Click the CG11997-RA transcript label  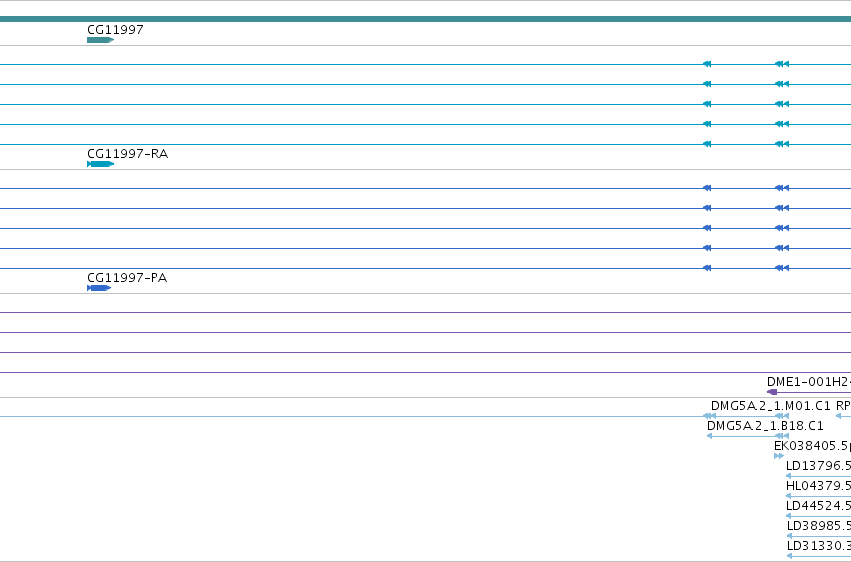128,154
